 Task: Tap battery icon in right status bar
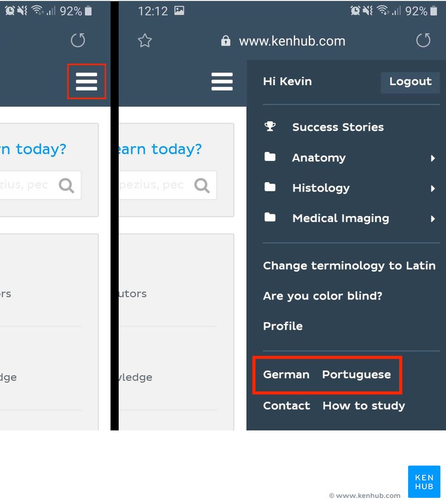[434, 11]
